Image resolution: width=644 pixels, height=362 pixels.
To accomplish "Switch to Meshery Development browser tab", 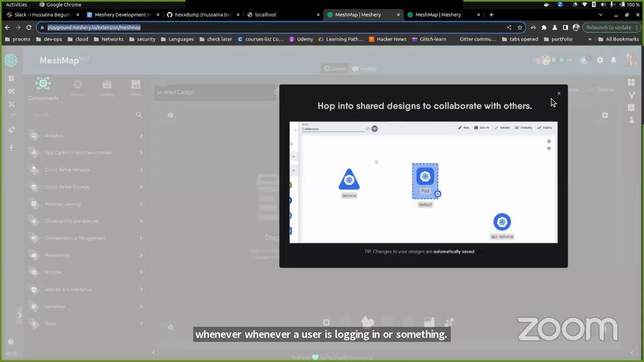I will 123,15.
